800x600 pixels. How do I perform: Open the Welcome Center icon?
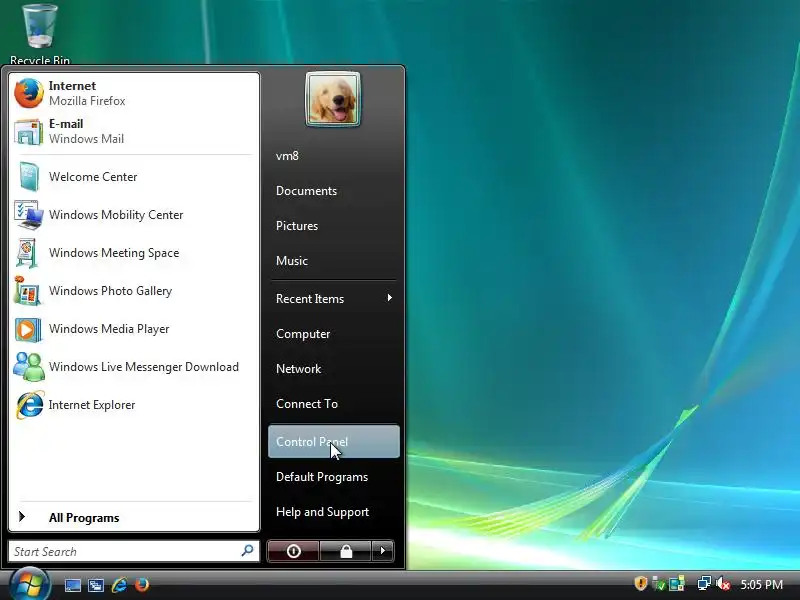tap(29, 177)
